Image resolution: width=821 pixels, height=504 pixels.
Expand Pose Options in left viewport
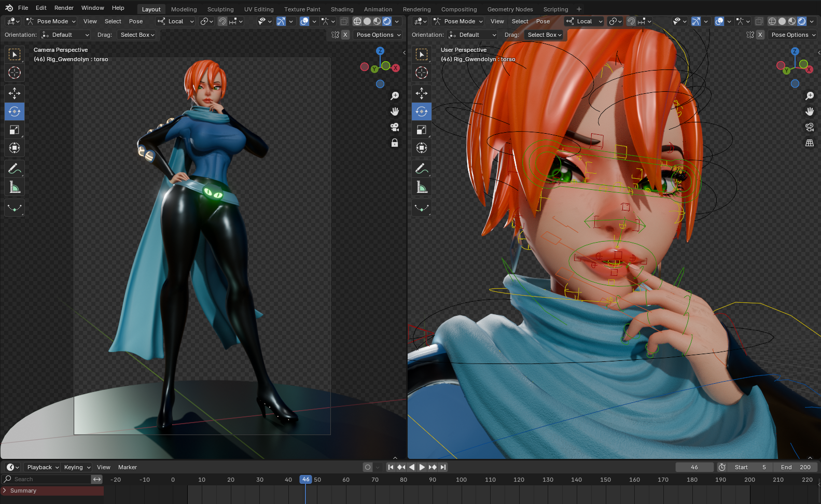(x=379, y=35)
